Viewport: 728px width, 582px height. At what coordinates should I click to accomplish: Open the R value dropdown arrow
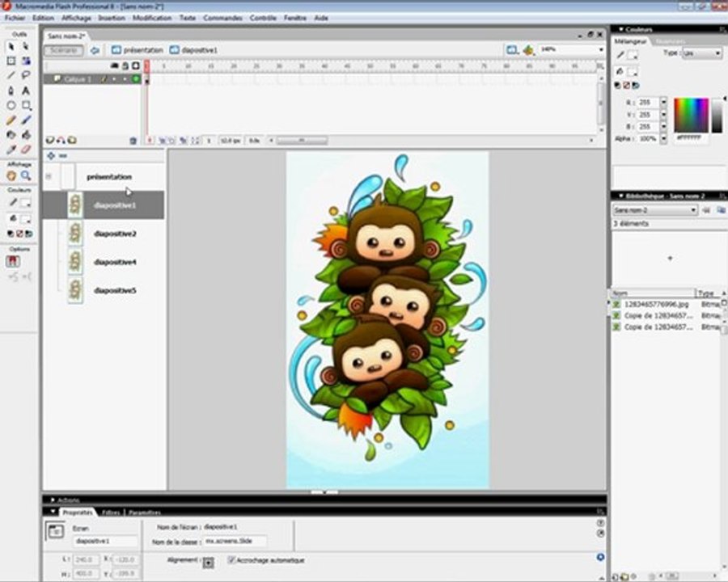[663, 102]
